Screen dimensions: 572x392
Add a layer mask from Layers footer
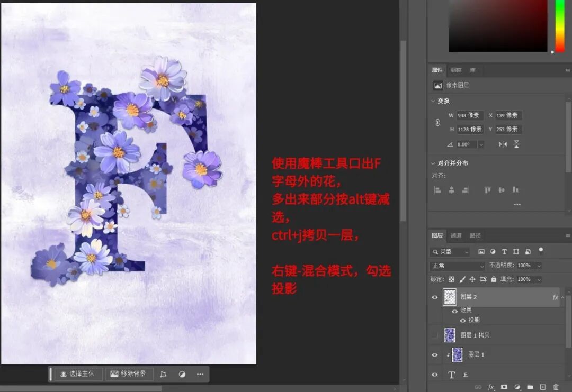(x=504, y=387)
